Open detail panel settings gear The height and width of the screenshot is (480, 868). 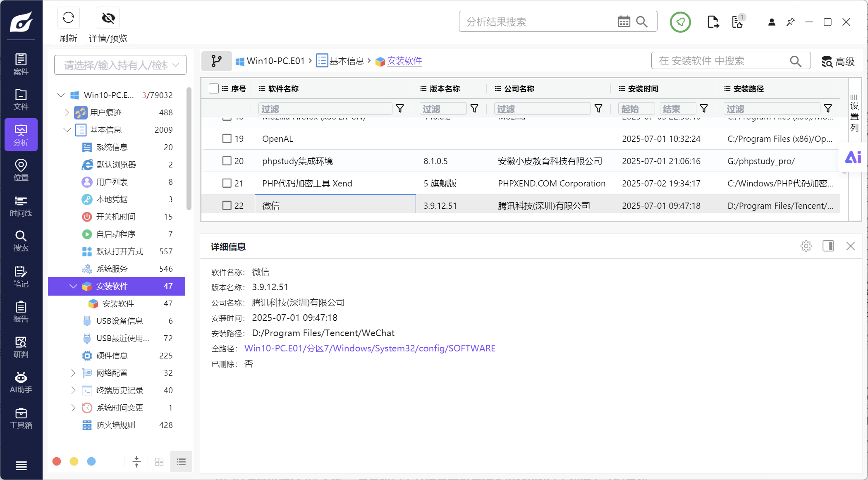pos(806,246)
